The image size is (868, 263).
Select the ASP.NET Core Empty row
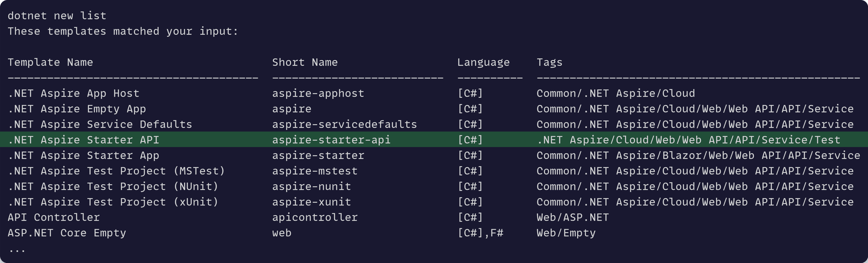click(x=434, y=233)
